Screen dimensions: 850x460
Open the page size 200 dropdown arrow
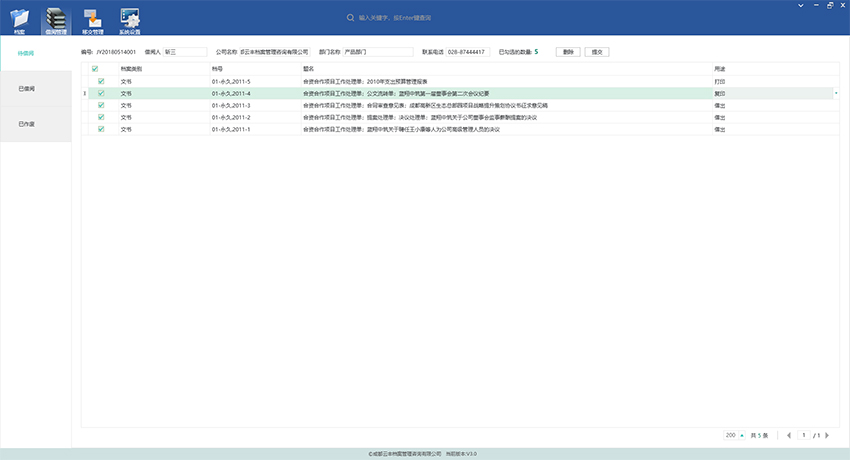click(x=742, y=435)
